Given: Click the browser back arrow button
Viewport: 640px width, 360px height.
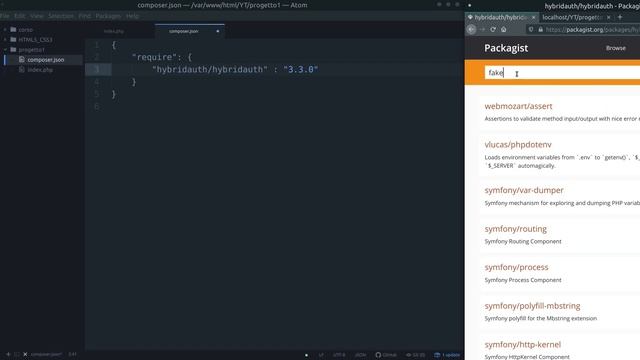Looking at the screenshot, I should tap(471, 29).
